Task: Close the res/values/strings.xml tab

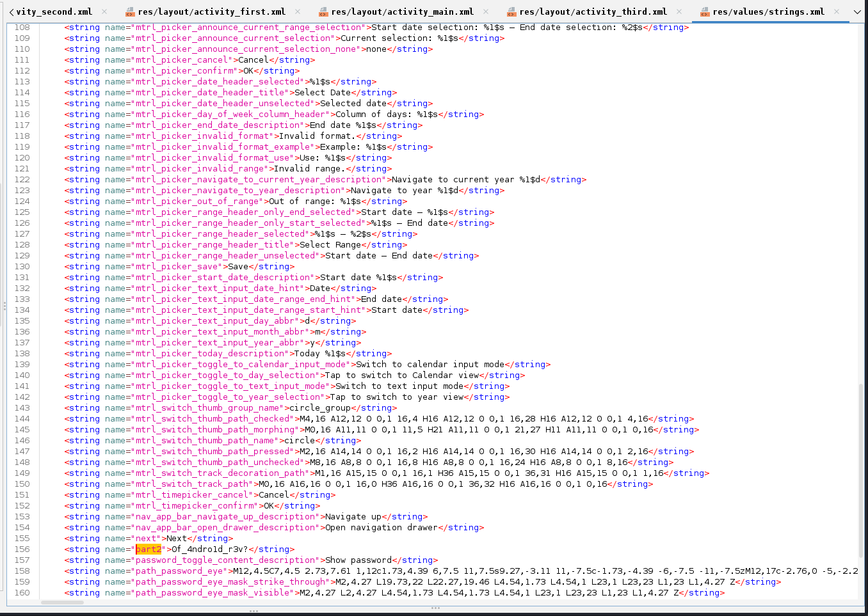Action: click(837, 12)
